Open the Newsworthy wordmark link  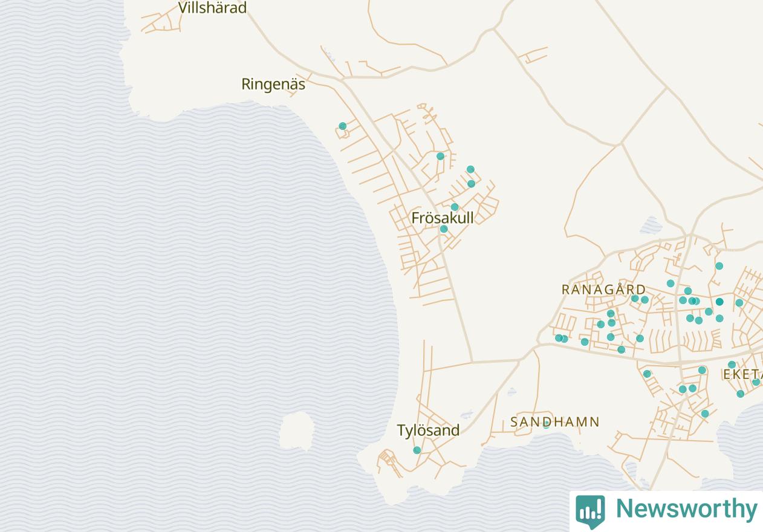686,509
